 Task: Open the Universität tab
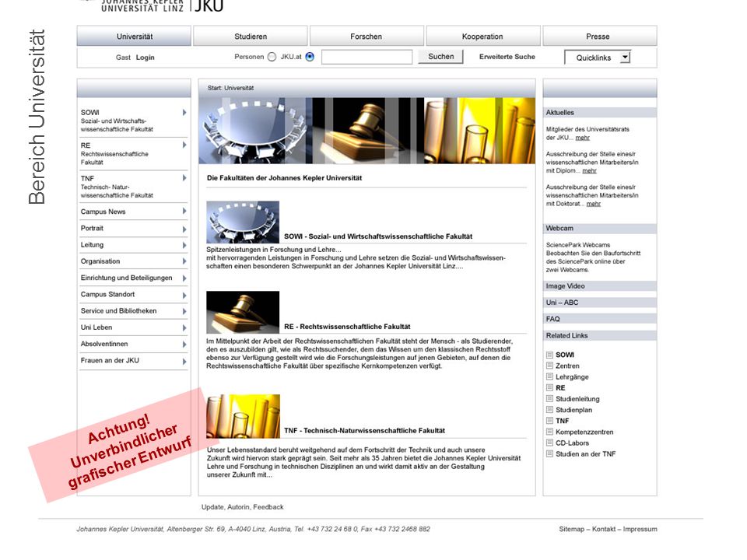(134, 37)
